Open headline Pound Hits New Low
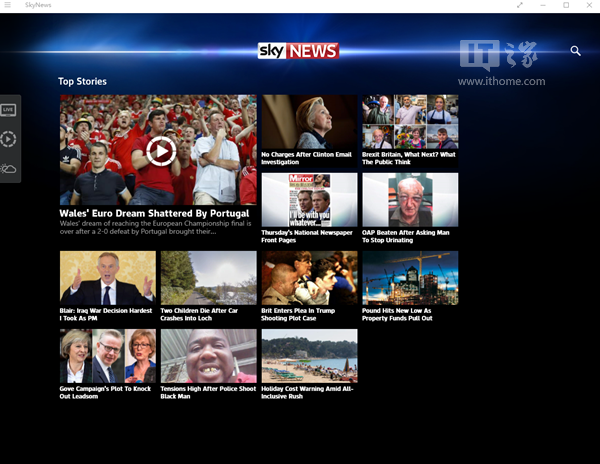 coord(397,314)
